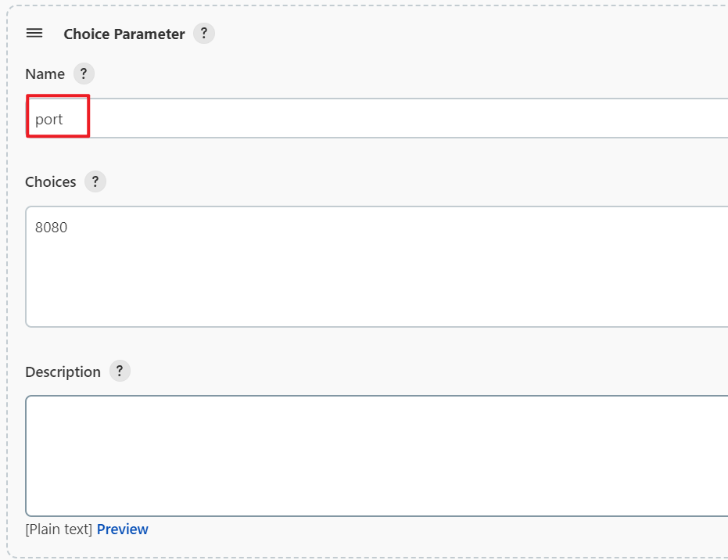Open help for Choice Parameter
728x560 pixels.
[204, 34]
